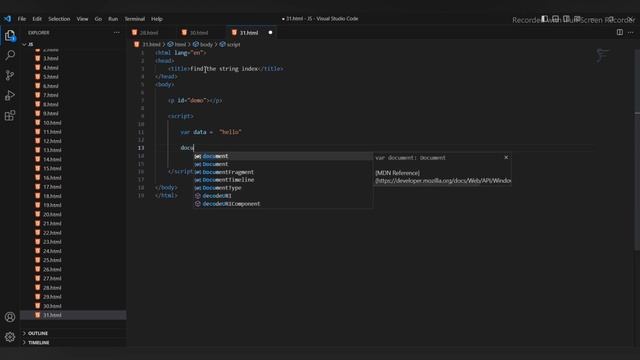Switch to the 28.html editor tab
This screenshot has height=360, width=640.
coord(149,33)
